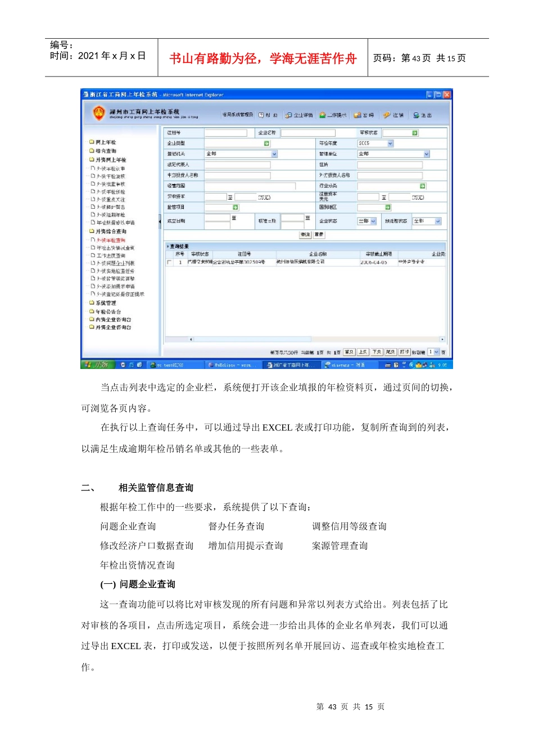534x756 pixels.
Task: Collapse the 外资综合查询 folder
Action: click(x=107, y=231)
